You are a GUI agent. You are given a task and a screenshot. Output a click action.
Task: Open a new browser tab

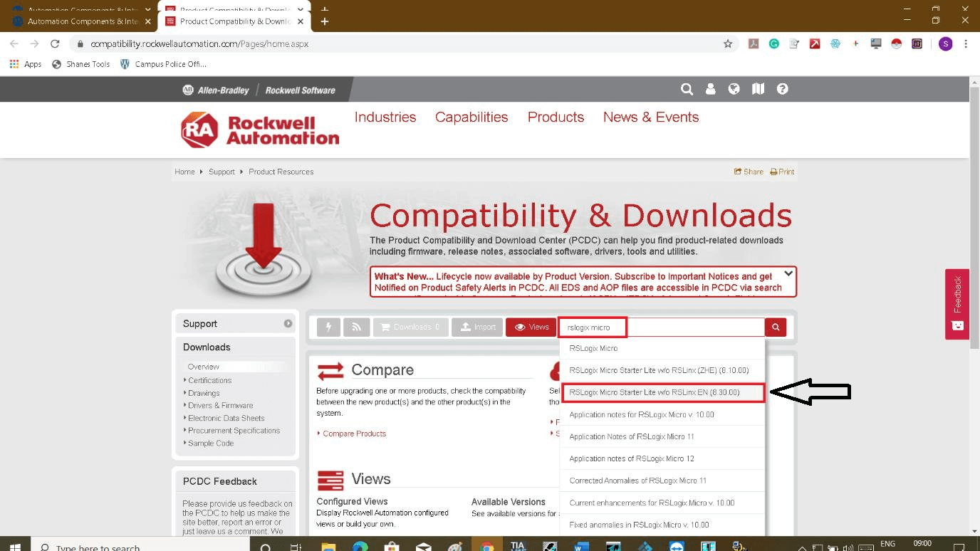325,21
